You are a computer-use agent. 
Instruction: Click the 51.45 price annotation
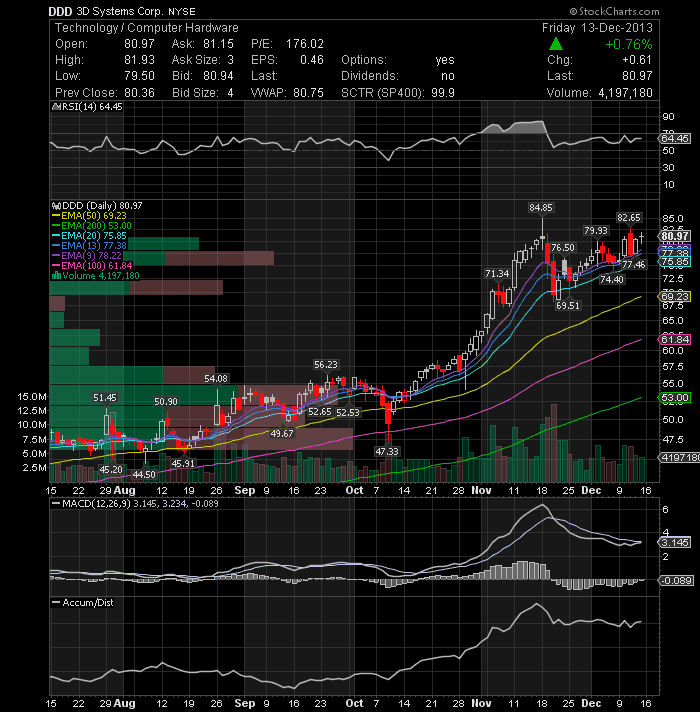[104, 398]
